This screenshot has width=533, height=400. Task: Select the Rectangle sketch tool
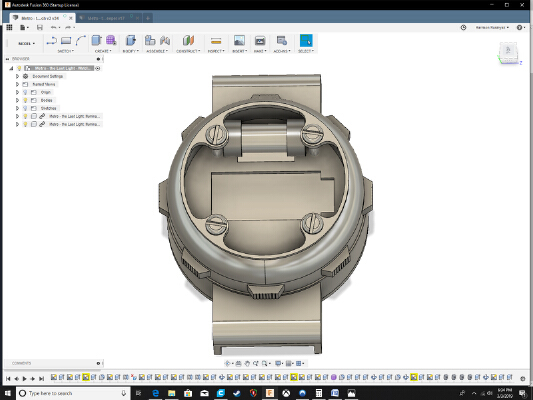(x=66, y=41)
